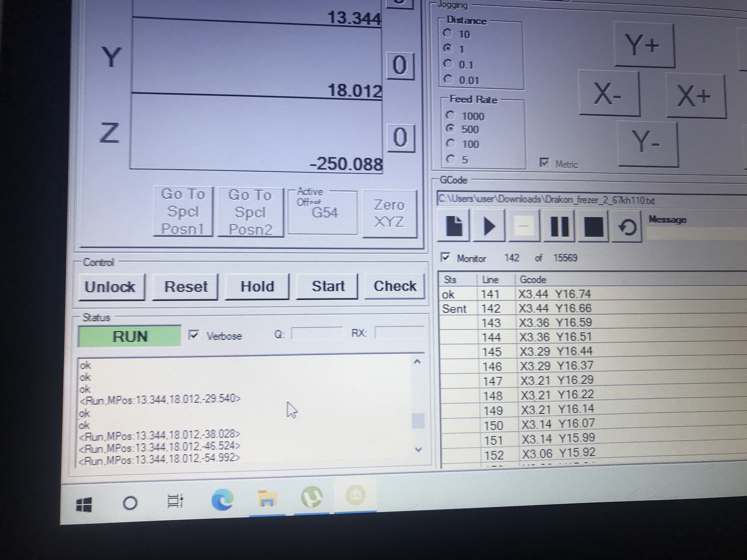Click the reload G-code icon

[x=627, y=227]
